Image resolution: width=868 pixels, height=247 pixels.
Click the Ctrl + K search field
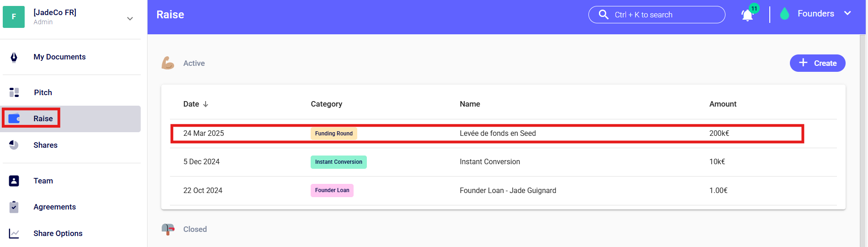(662, 15)
